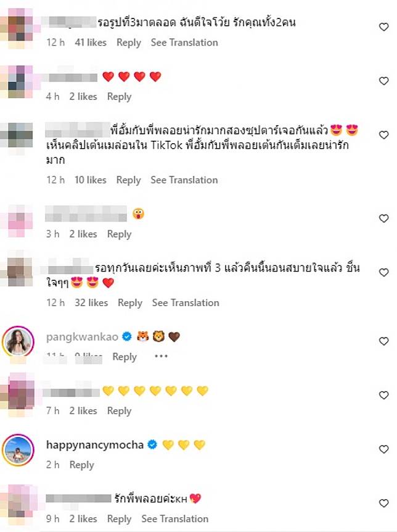The image size is (397, 532).
Task: See Translation for the top comment
Action: point(184,43)
